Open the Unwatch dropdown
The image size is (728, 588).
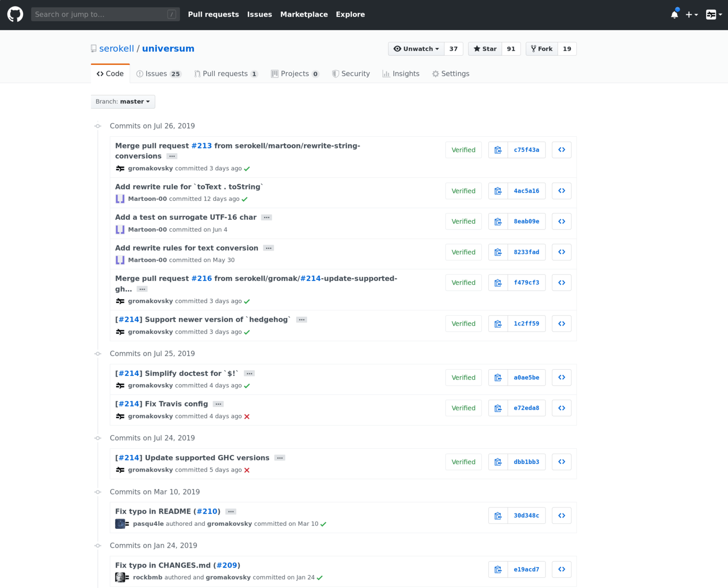(416, 49)
